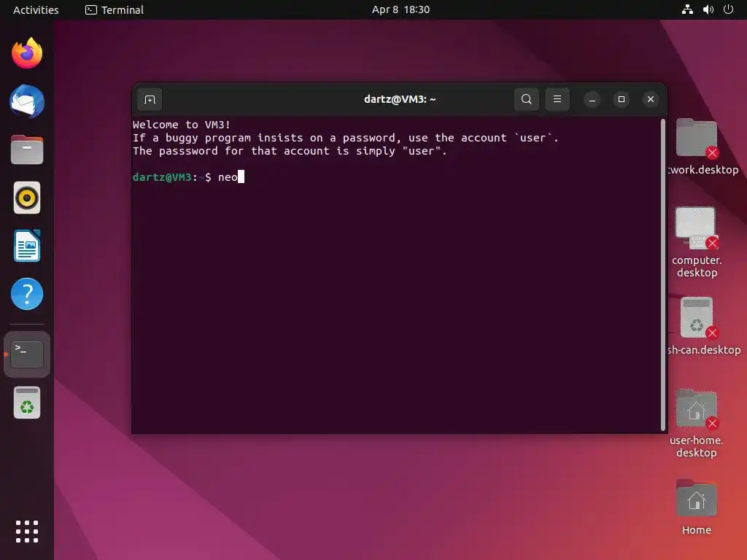Screen dimensions: 747x560
Task: Launch LibreOffice Writer from the dock
Action: pos(27,246)
